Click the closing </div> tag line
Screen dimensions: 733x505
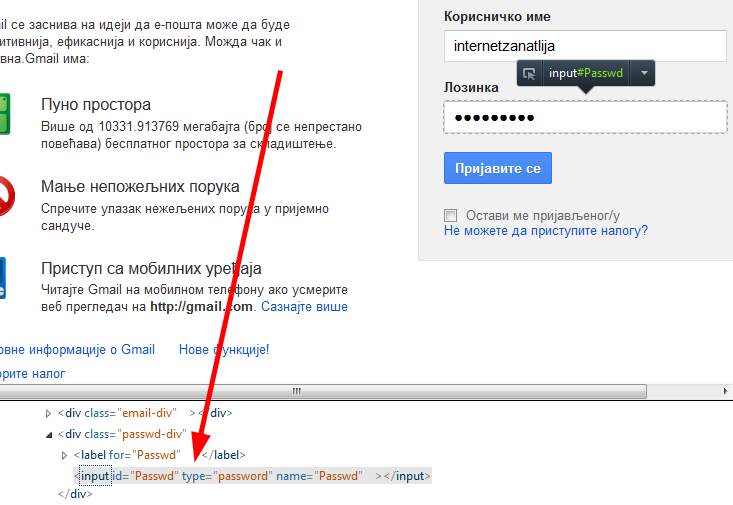(x=75, y=494)
